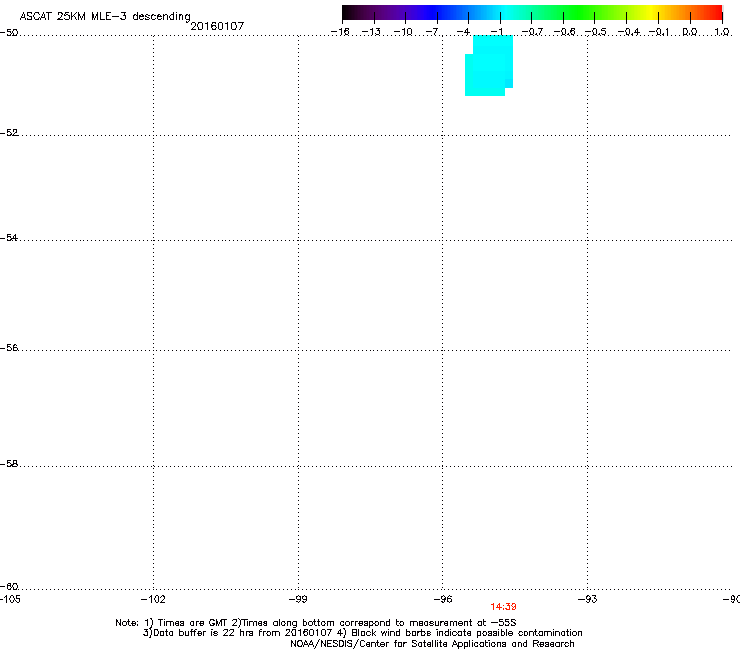This screenshot has height=650, width=740.
Task: Click the 1.0 value on the color scale
Action: 722,32
